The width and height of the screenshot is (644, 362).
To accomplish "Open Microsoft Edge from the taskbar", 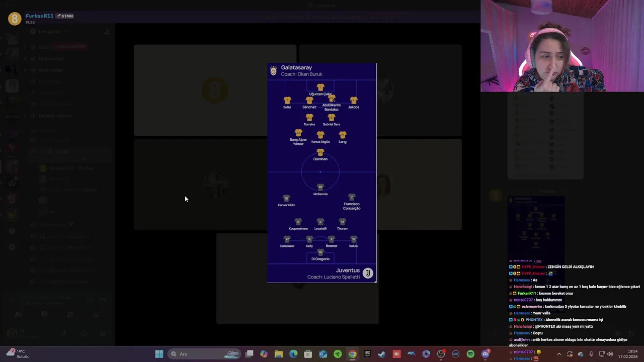I will (293, 354).
